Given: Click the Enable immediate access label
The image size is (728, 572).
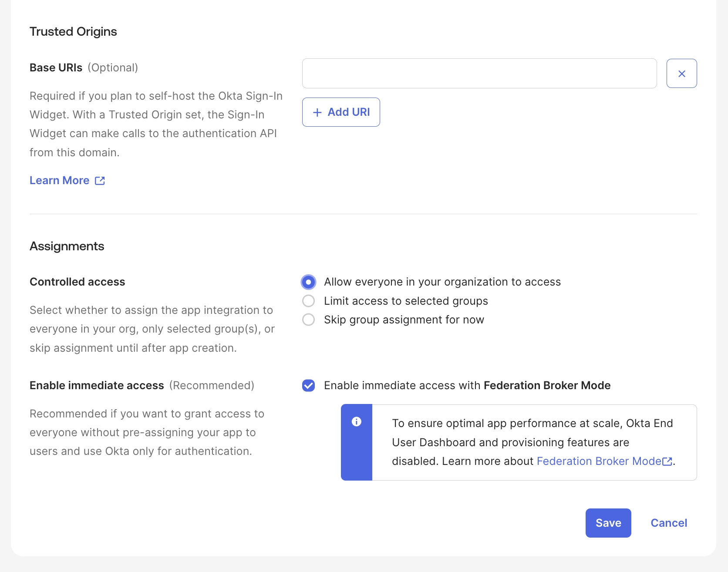Looking at the screenshot, I should click(x=97, y=385).
